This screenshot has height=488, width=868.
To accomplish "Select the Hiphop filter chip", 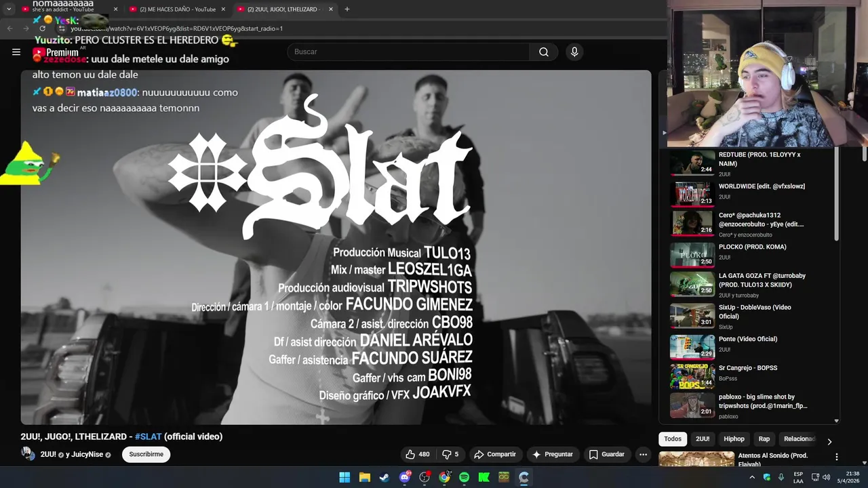I will (x=734, y=439).
